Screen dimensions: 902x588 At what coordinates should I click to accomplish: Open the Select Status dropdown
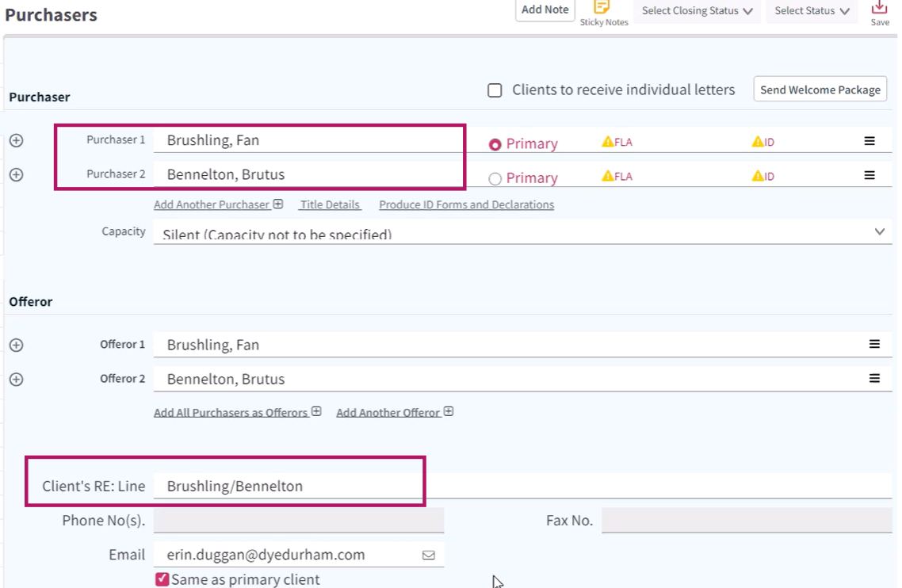tap(812, 11)
